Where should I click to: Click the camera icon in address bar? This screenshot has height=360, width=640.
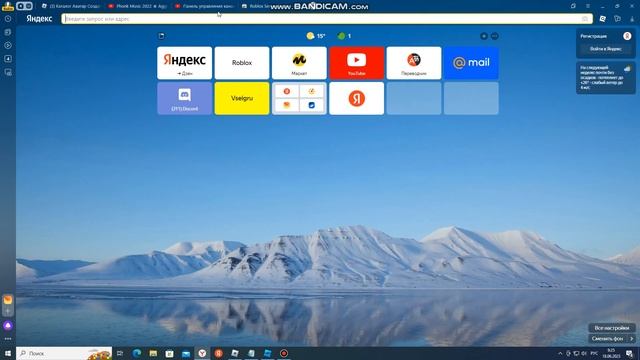pos(585,19)
